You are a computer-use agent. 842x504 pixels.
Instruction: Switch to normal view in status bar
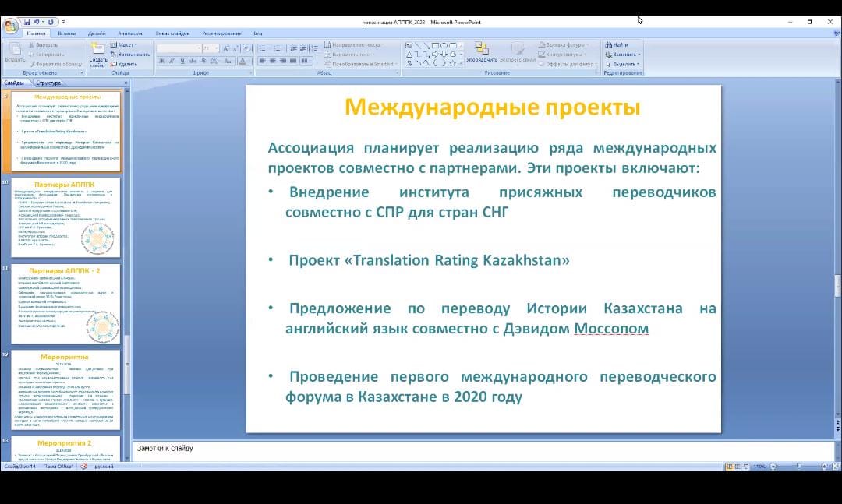coord(729,467)
